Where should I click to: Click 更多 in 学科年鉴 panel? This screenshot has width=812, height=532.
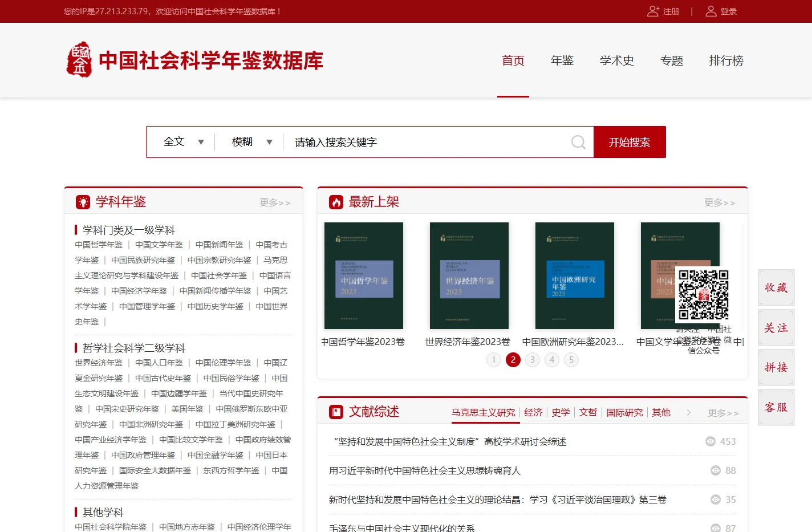click(275, 202)
